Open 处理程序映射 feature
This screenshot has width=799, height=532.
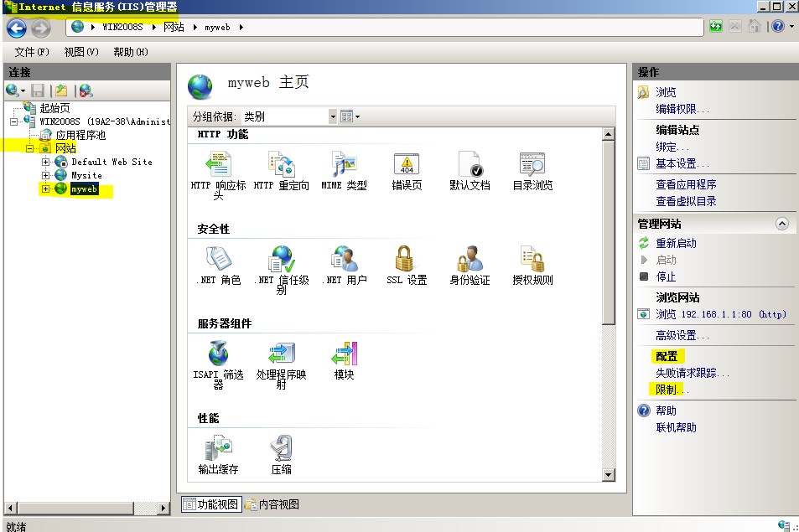point(281,364)
